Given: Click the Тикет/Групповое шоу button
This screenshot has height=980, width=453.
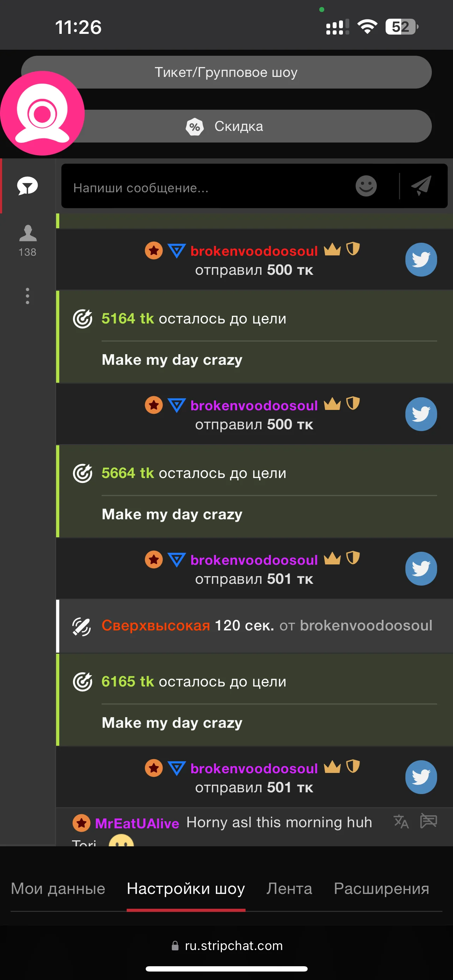Looking at the screenshot, I should pos(226,72).
